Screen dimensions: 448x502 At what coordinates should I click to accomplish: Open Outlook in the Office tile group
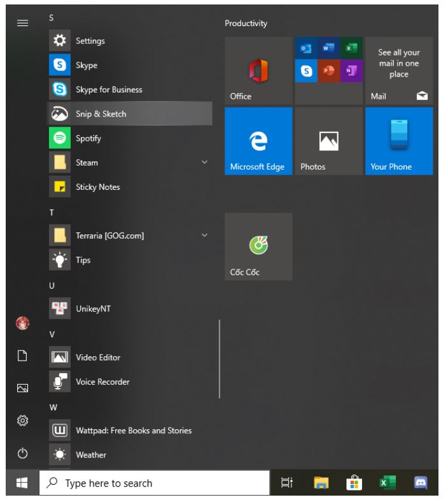click(306, 48)
